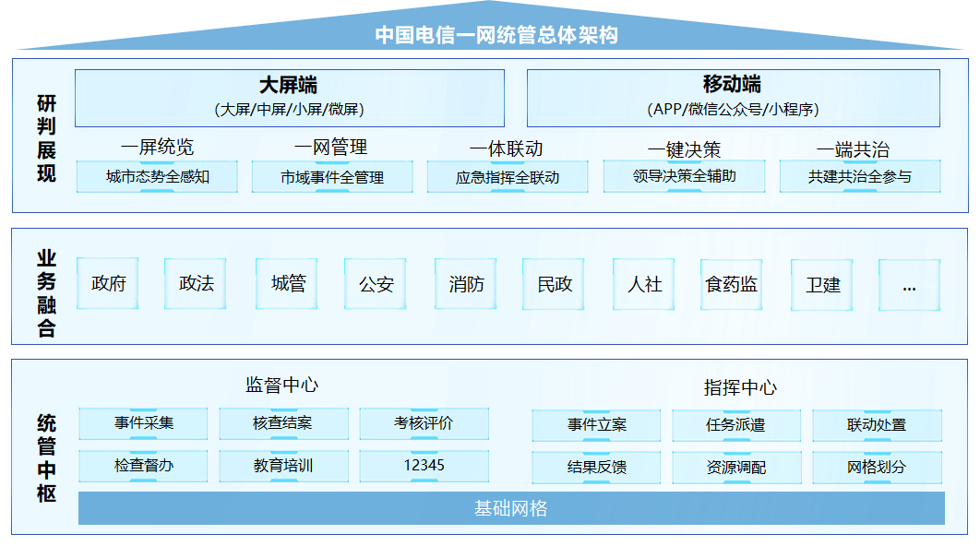Screen dimensions: 980x546
Task: Select the 城市态势全感知 box
Action: click(157, 176)
